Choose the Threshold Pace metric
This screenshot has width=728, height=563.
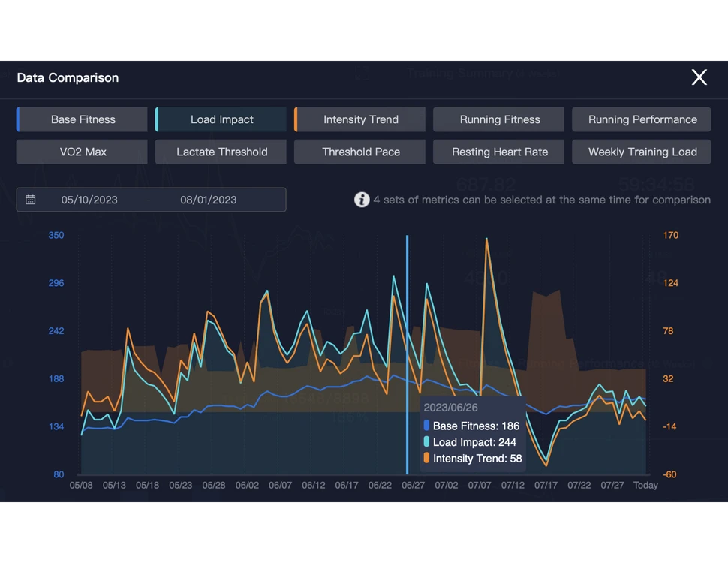(360, 152)
